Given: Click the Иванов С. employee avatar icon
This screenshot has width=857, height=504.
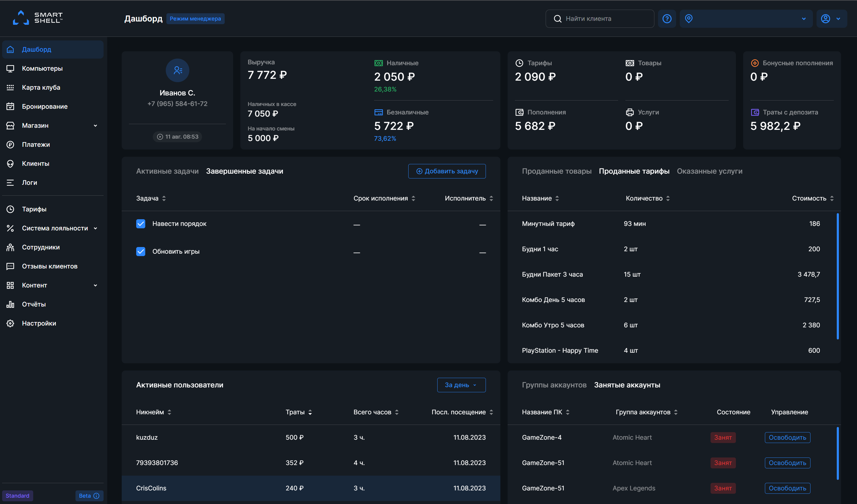Looking at the screenshot, I should pos(177,70).
